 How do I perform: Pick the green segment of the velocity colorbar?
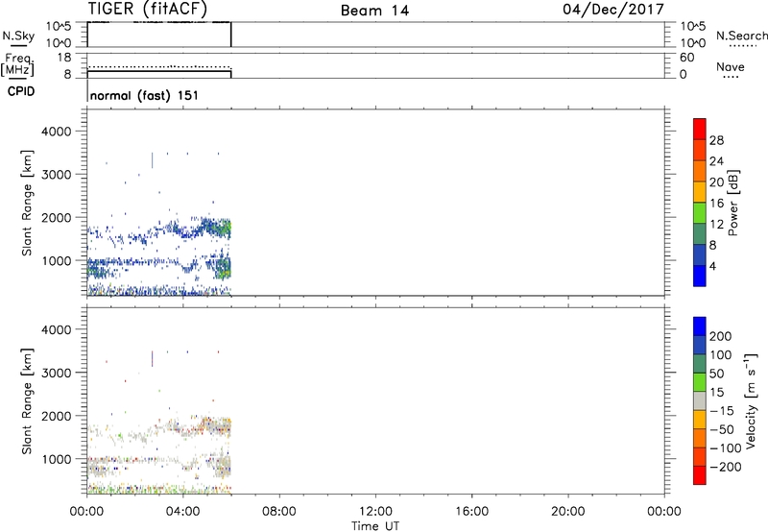[700, 382]
